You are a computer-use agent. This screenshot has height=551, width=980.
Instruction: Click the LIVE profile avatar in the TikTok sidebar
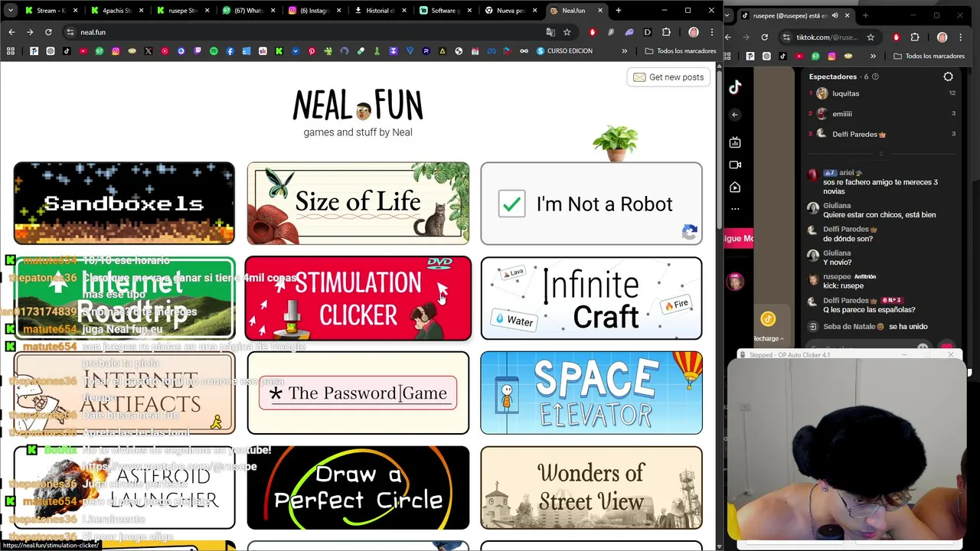pos(736,281)
